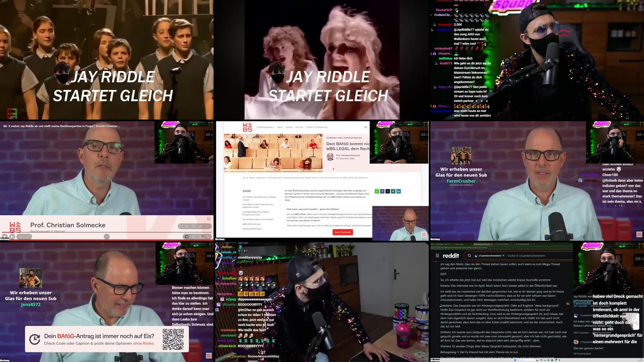The height and width of the screenshot is (362, 644).
Task: Expand the Tätigkeitsgebiete dropdown menu
Action: [x=265, y=127]
